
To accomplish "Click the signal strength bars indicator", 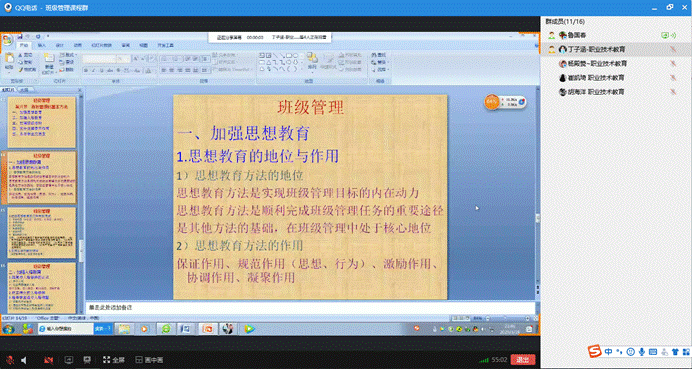I will point(484,360).
